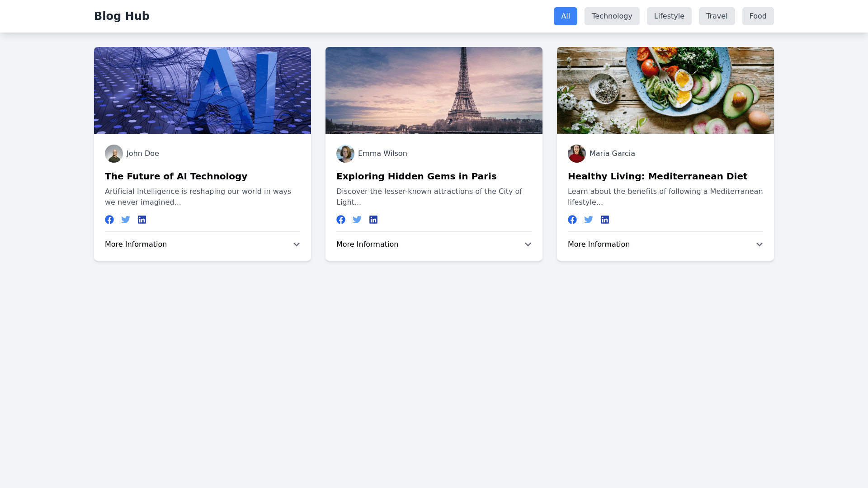Expand More Information on the AI Technology card
This screenshot has height=488, width=868.
(202, 244)
